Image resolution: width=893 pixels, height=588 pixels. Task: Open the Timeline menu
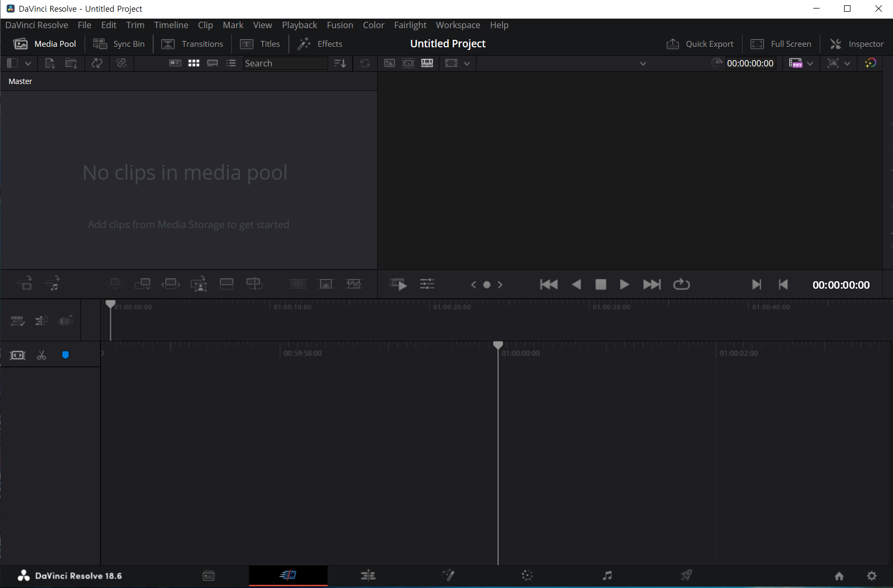click(x=171, y=25)
